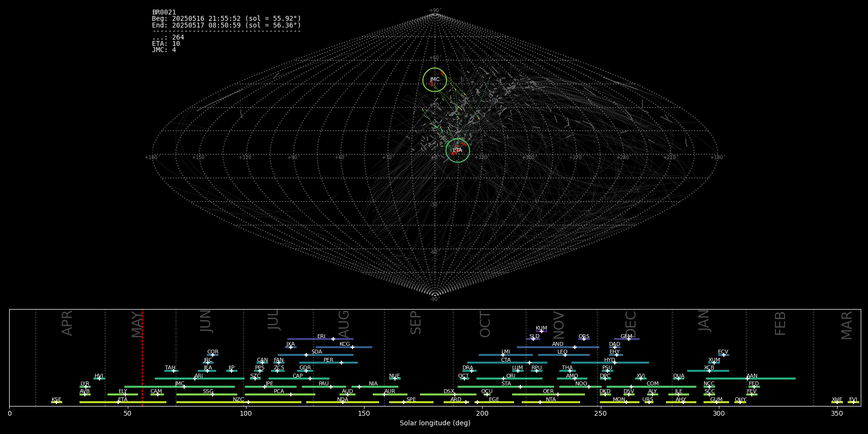Click the JMC radiant circle on the sky map

pos(434,80)
